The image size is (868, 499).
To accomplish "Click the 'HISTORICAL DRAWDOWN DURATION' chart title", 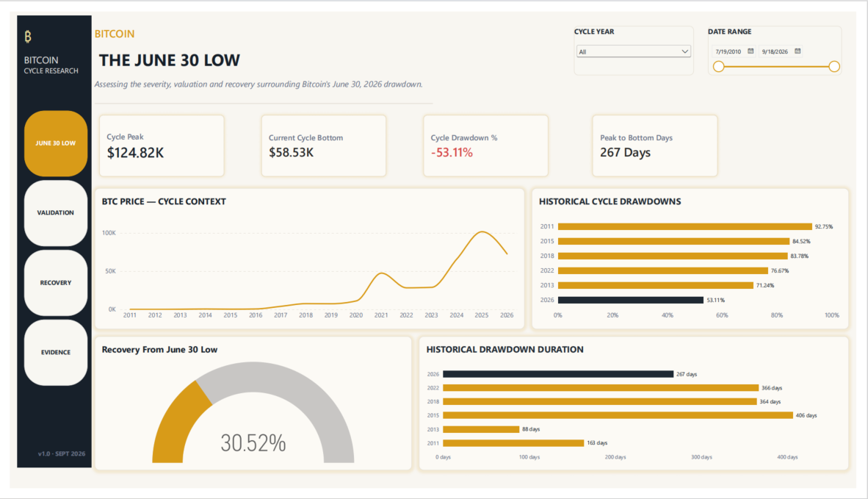I will (504, 350).
